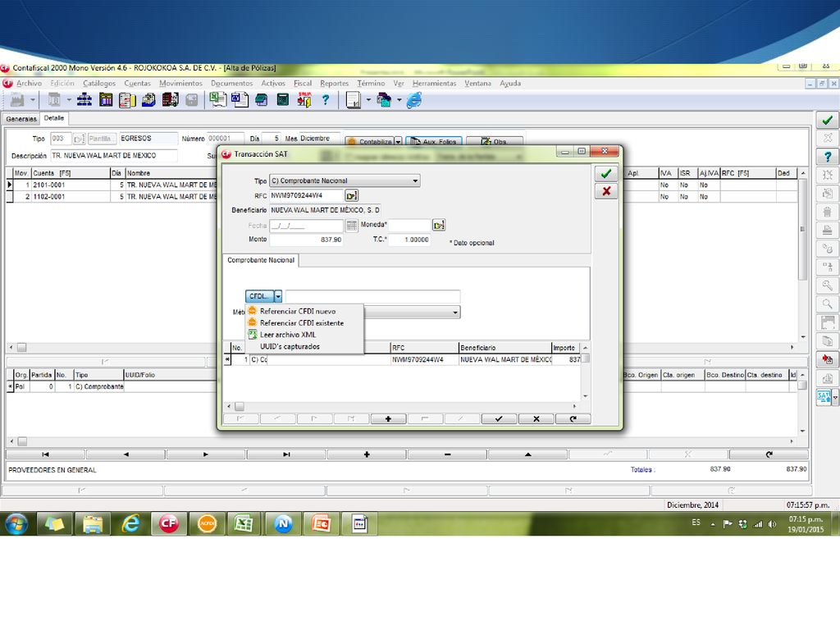Open the Herramientas menu
This screenshot has width=840, height=630.
tap(435, 83)
